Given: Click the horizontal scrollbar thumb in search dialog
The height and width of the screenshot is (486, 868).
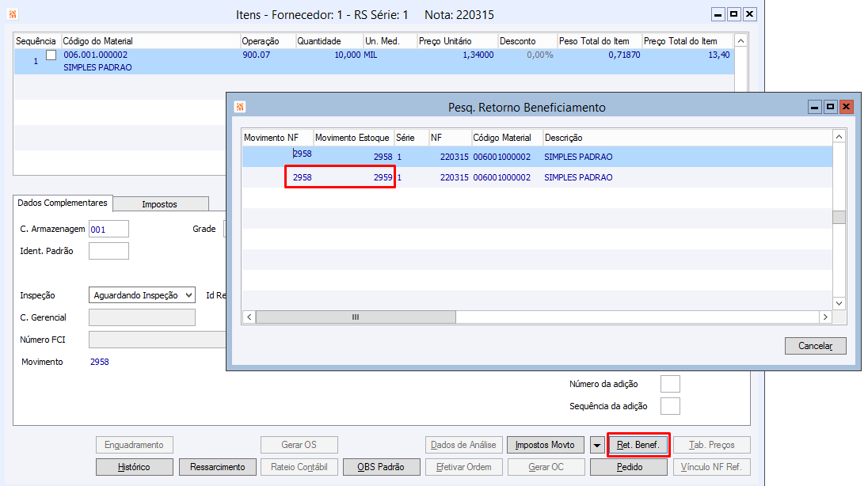Looking at the screenshot, I should (356, 317).
